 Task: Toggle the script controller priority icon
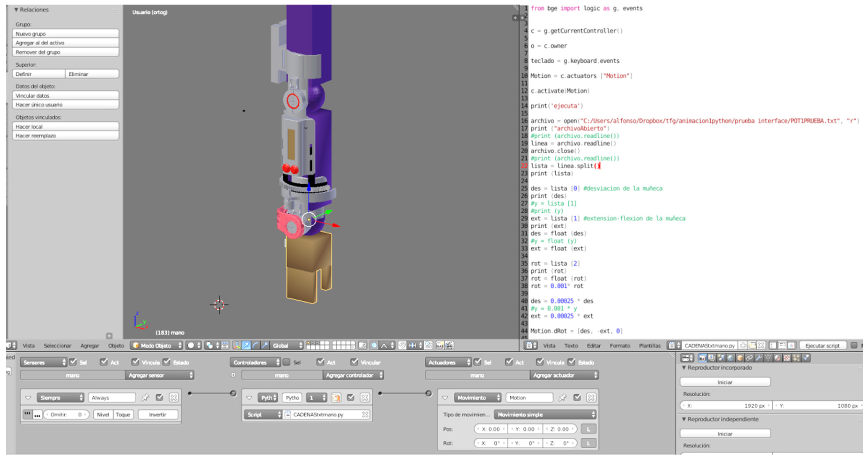point(336,398)
